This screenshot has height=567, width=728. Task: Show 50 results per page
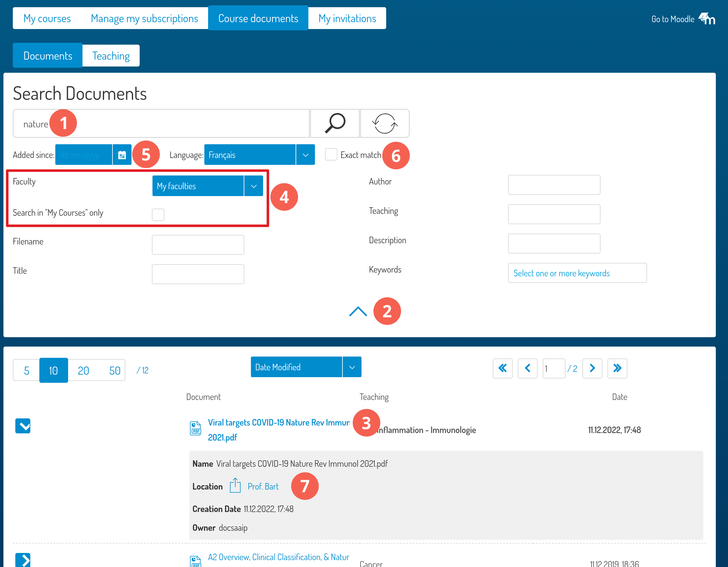(115, 370)
